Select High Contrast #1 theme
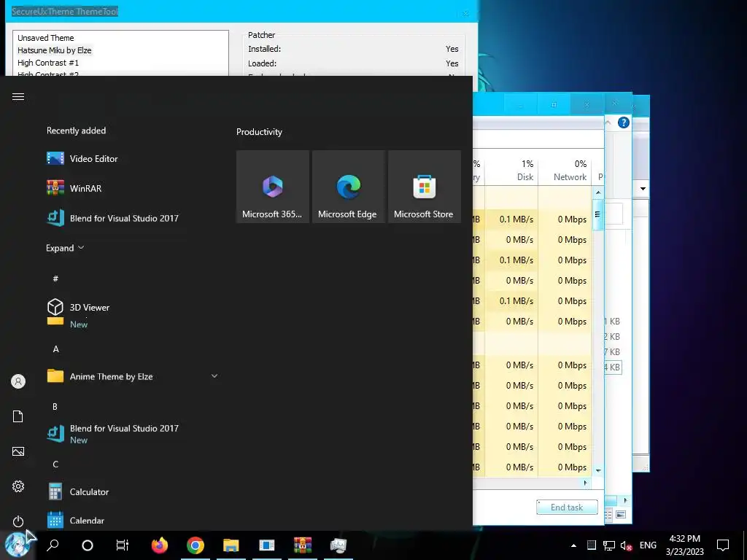747x560 pixels. (48, 63)
